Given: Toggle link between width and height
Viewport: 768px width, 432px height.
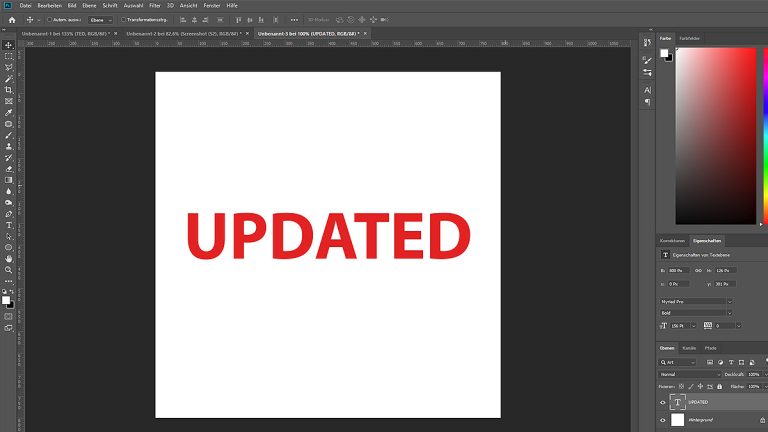Looking at the screenshot, I should pyautogui.click(x=698, y=270).
